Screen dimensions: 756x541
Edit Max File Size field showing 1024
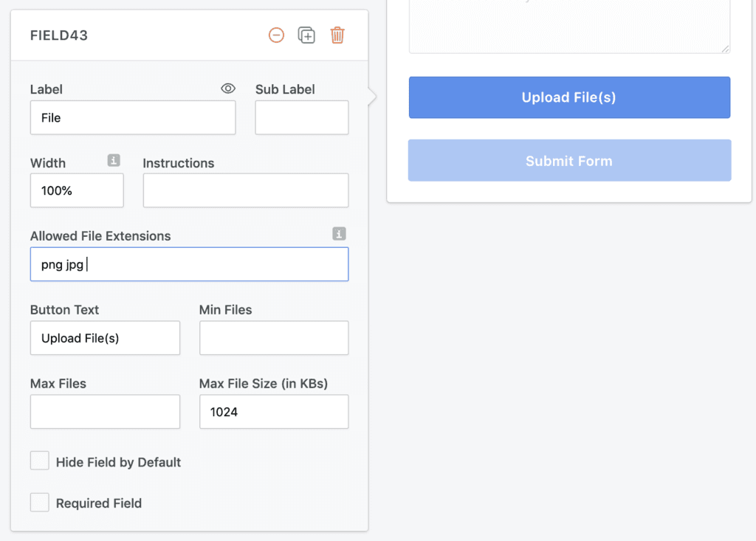(274, 412)
